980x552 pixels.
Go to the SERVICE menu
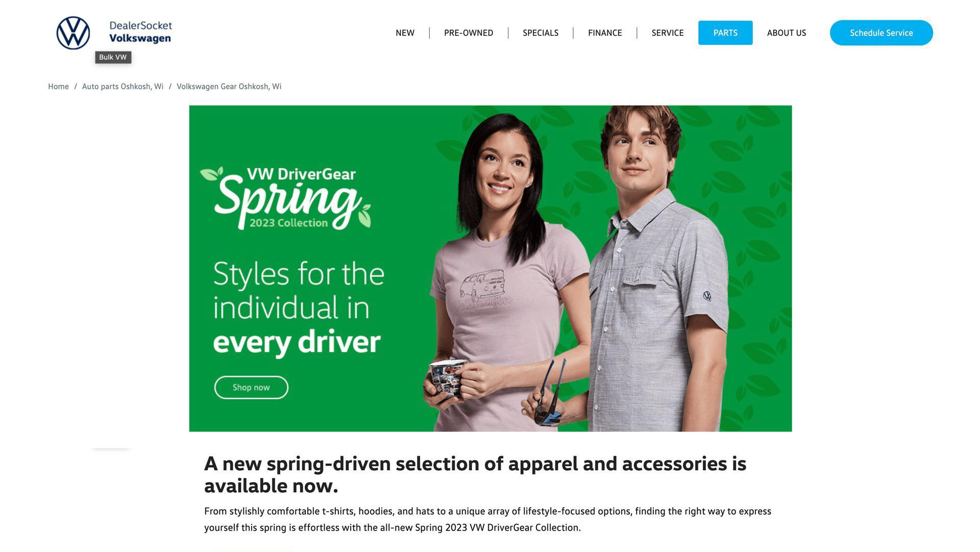pos(668,33)
